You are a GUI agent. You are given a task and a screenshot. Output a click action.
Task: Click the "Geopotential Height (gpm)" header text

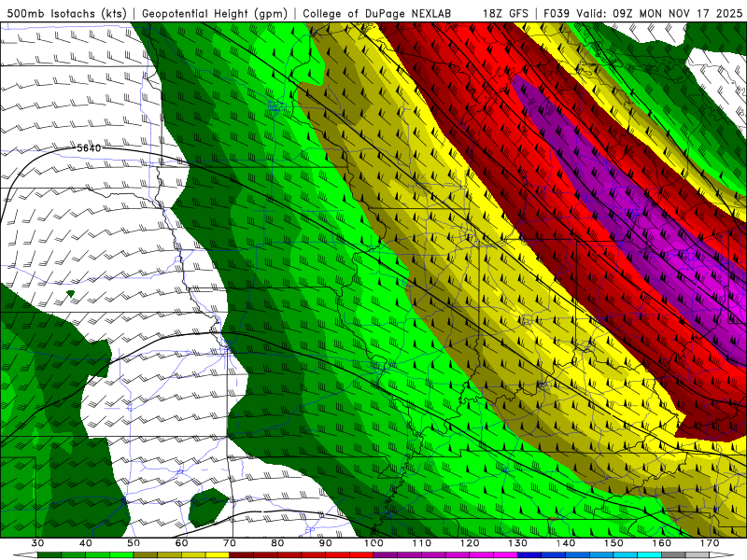tap(215, 14)
